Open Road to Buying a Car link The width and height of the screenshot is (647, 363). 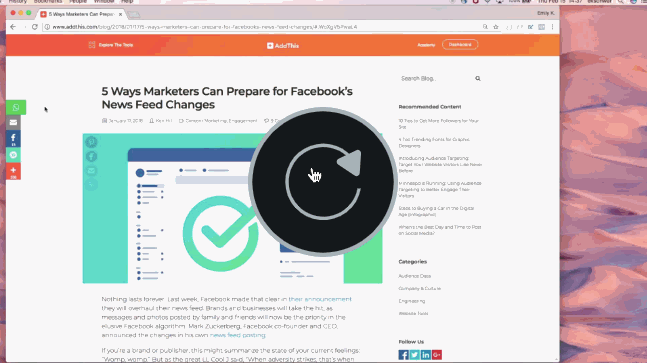(436, 211)
